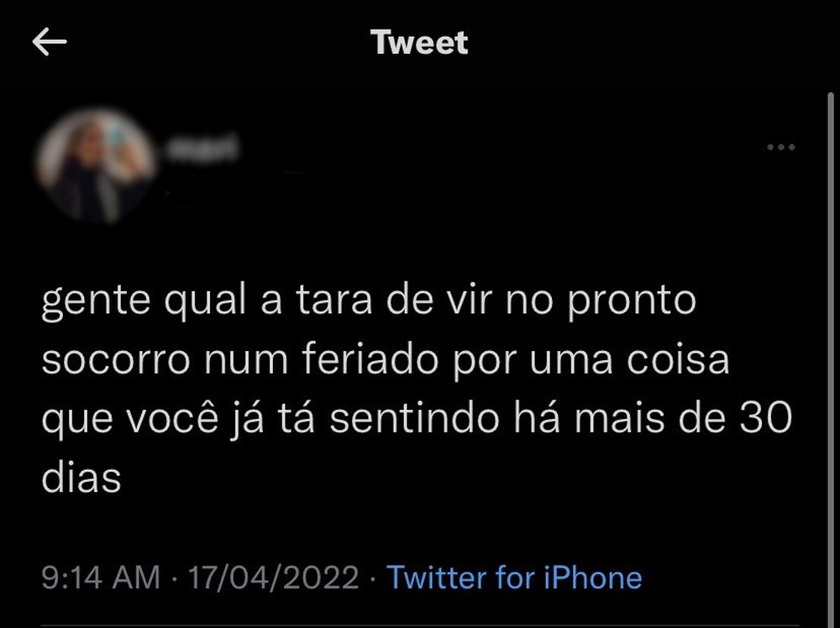
Task: Open the blurred profile picture
Action: [97, 165]
